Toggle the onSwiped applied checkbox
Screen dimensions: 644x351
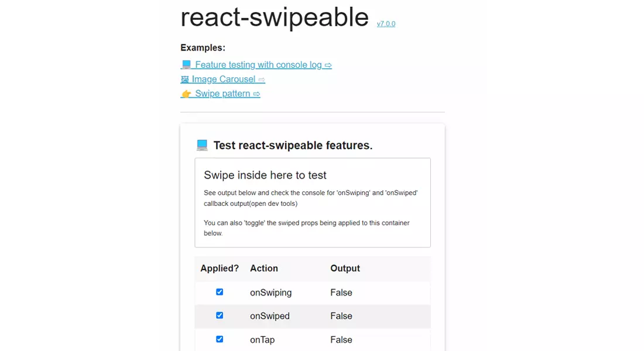[220, 315]
